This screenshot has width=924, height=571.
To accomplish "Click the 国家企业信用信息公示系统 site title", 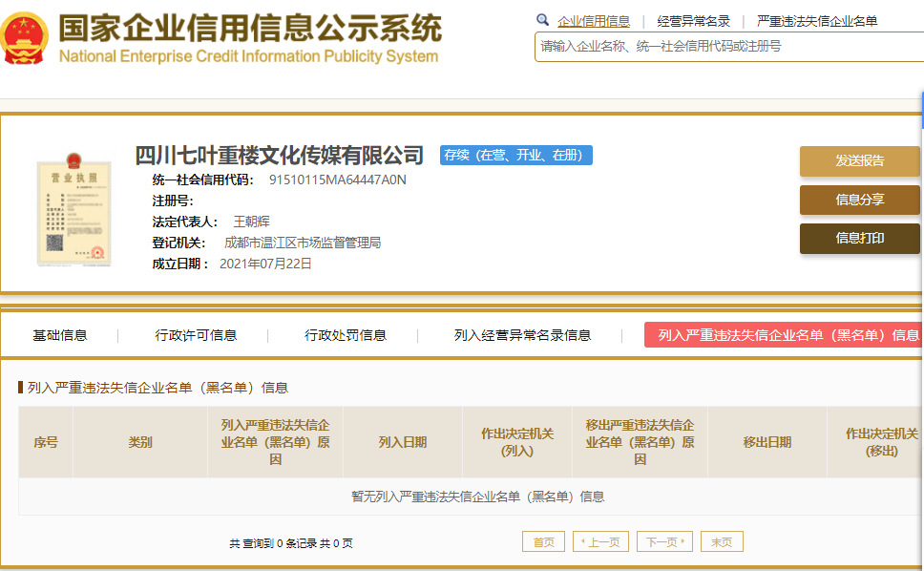I will [250, 28].
